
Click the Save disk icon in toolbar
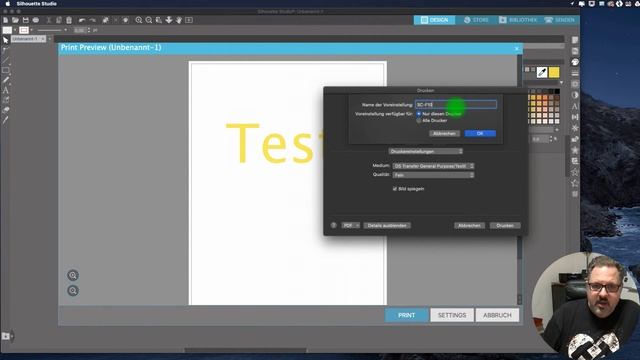point(26,20)
